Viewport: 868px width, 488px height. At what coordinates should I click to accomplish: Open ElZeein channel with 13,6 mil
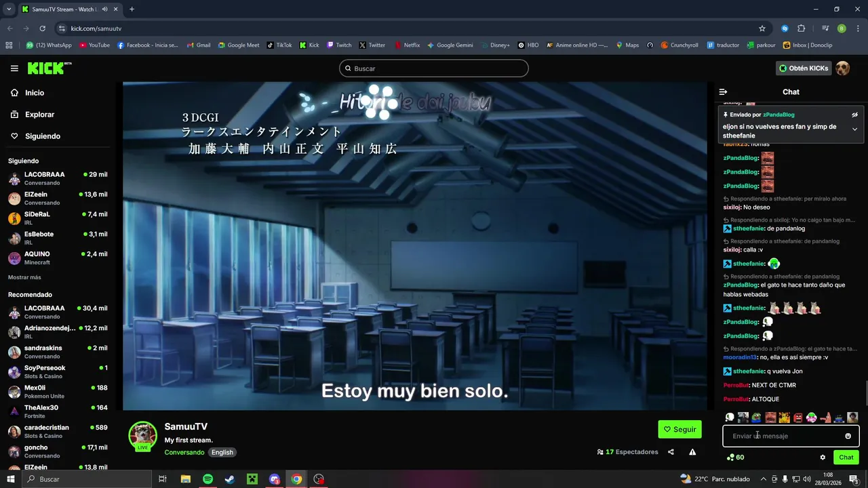(x=58, y=198)
